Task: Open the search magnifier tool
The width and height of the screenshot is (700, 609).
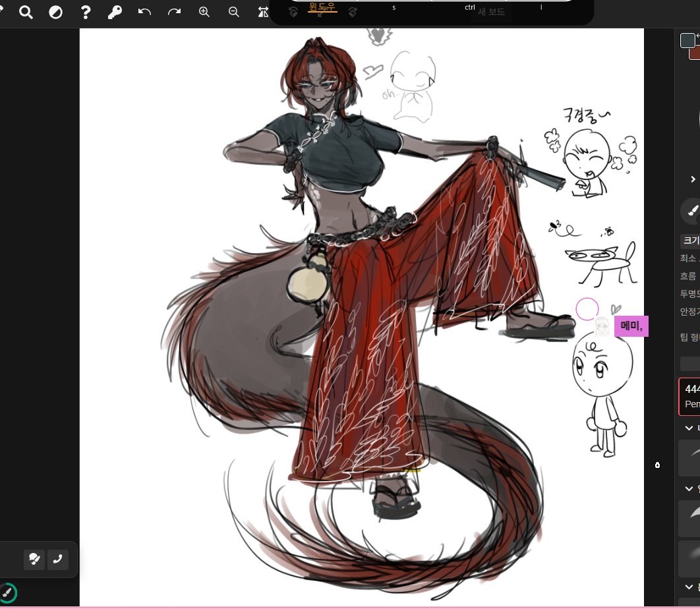Action: [x=26, y=12]
